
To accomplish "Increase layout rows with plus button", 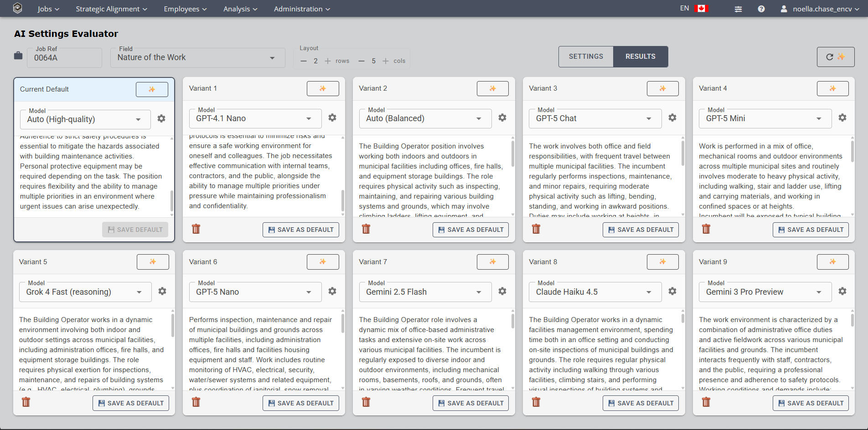I will [328, 61].
